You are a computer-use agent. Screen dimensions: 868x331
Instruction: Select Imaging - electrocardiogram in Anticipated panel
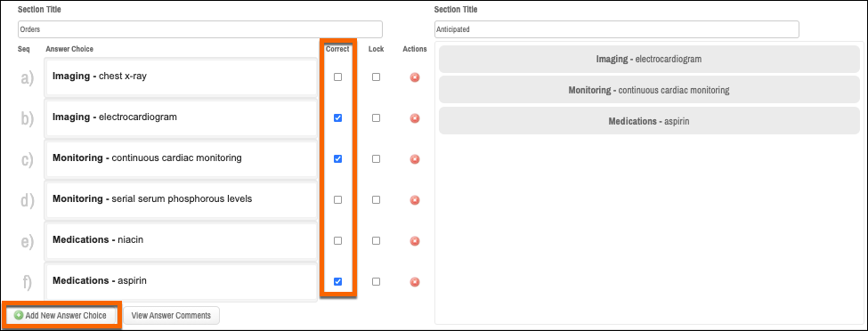tap(649, 60)
